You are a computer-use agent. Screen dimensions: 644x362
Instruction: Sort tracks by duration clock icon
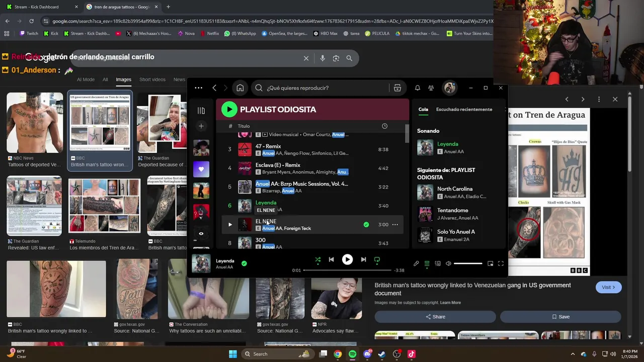[384, 126]
